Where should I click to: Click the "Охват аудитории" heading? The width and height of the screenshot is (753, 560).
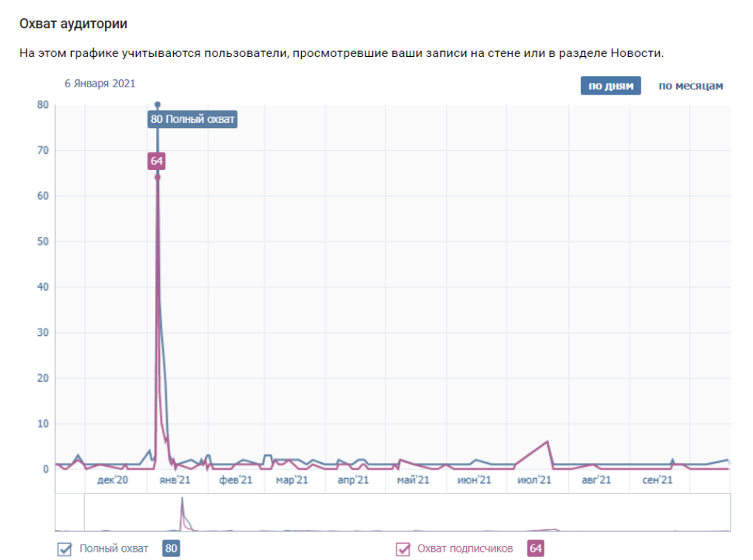pyautogui.click(x=73, y=24)
